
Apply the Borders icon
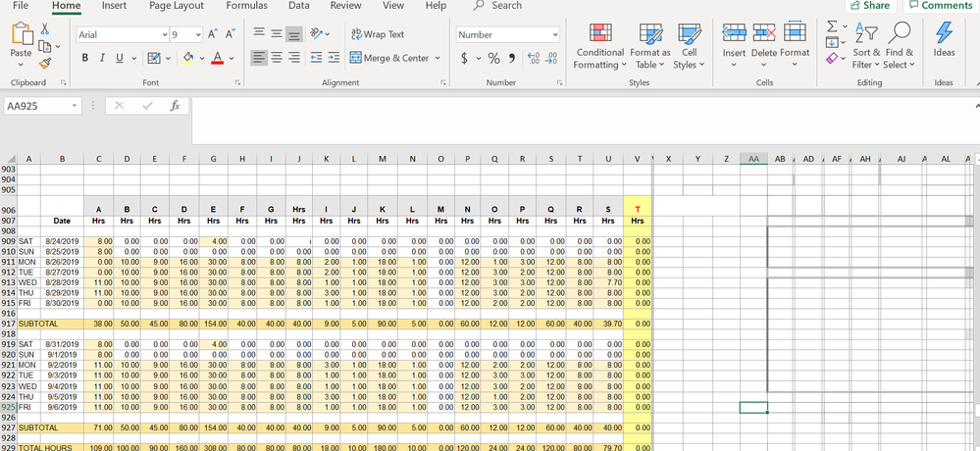(x=154, y=58)
